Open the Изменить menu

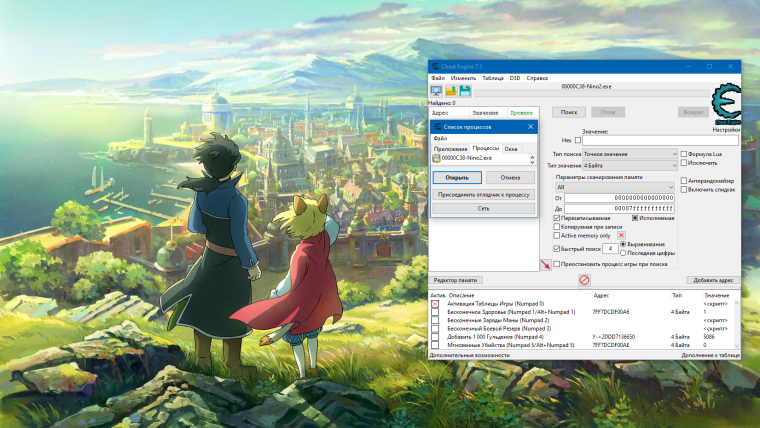point(463,78)
